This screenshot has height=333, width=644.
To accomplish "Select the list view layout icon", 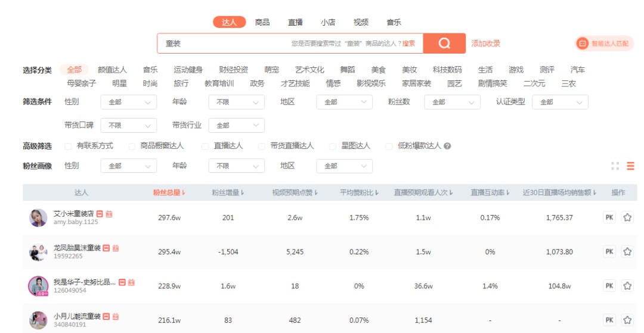I will 630,166.
